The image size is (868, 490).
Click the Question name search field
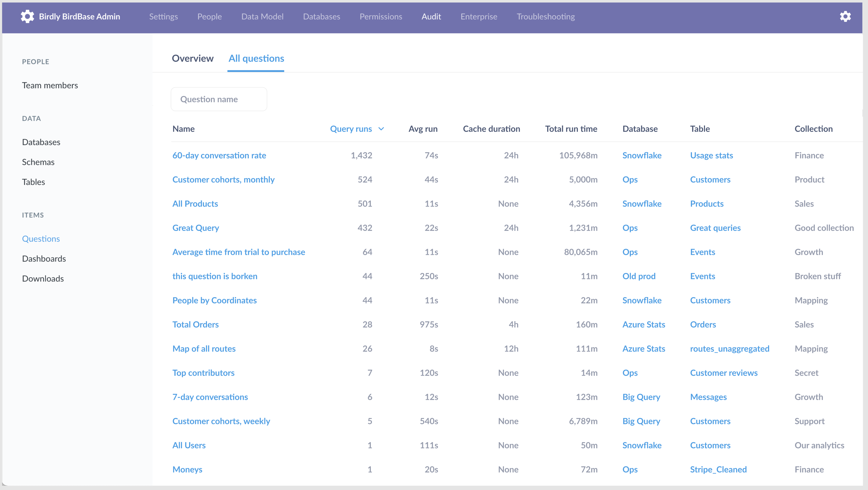219,99
